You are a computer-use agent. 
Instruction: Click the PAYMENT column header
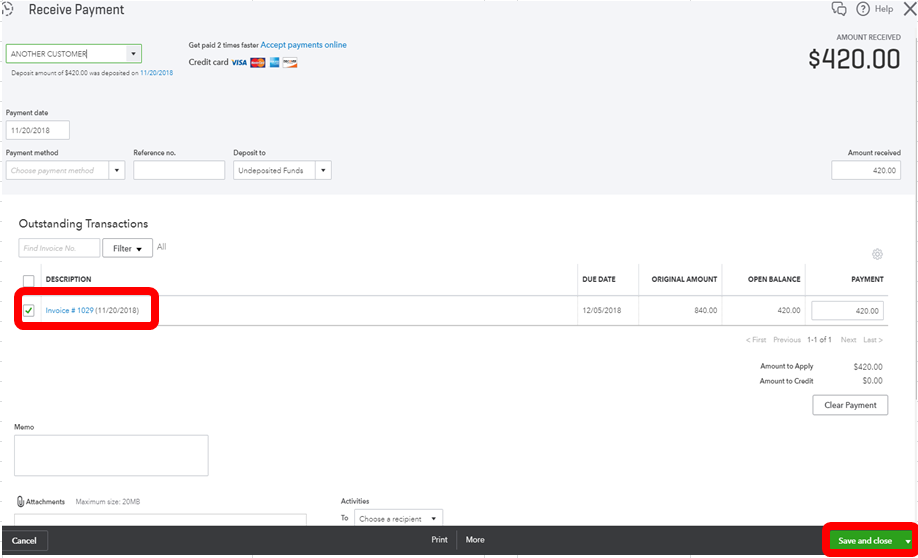tap(867, 279)
